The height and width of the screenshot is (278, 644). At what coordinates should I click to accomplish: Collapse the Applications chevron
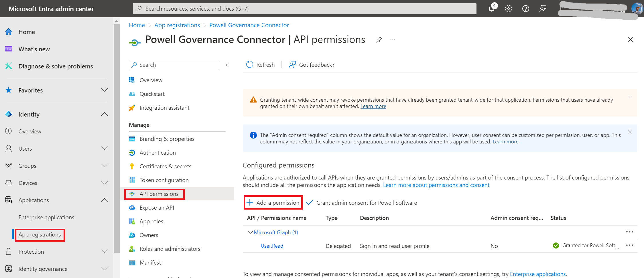105,200
